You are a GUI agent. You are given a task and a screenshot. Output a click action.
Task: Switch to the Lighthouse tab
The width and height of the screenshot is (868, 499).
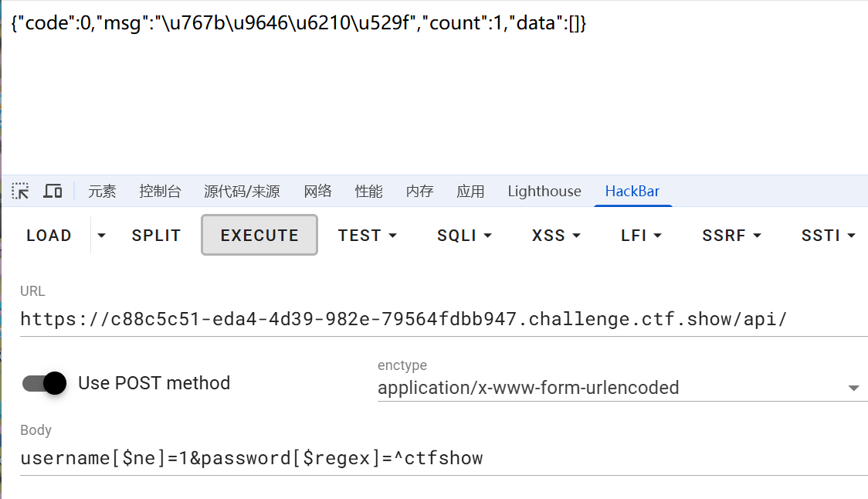pyautogui.click(x=544, y=191)
